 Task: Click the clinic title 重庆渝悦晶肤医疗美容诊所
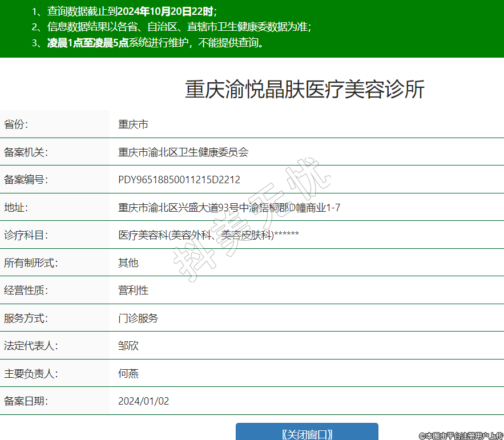305,90
